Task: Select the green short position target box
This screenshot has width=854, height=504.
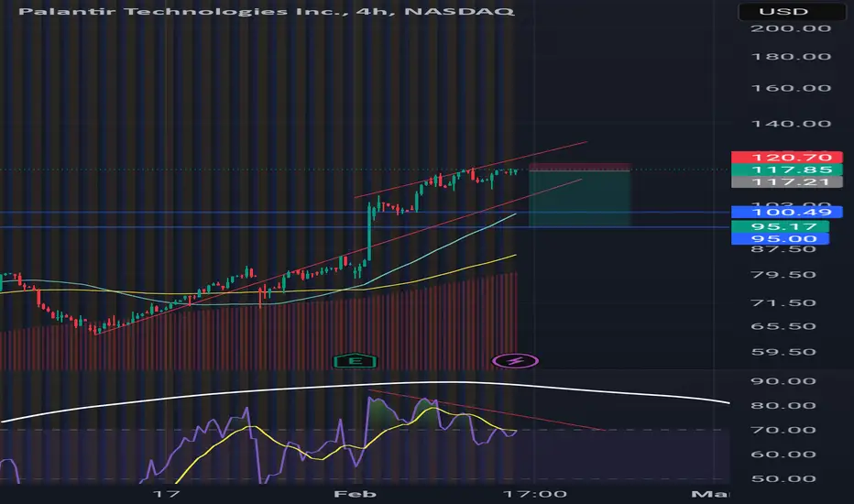Action: click(x=579, y=199)
